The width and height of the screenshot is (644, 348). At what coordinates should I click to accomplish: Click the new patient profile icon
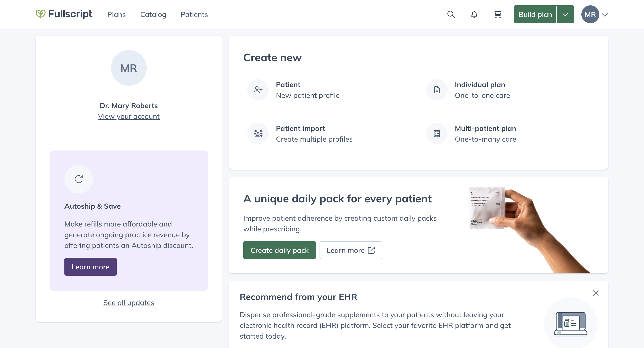pyautogui.click(x=258, y=90)
